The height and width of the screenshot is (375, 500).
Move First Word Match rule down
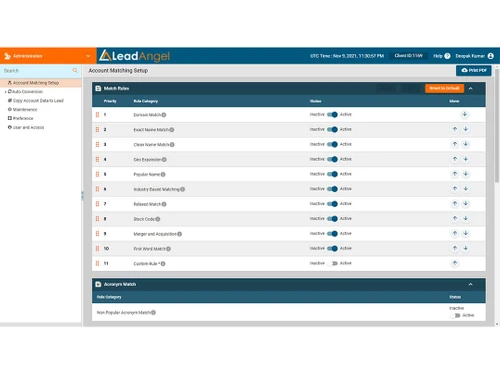click(x=466, y=248)
